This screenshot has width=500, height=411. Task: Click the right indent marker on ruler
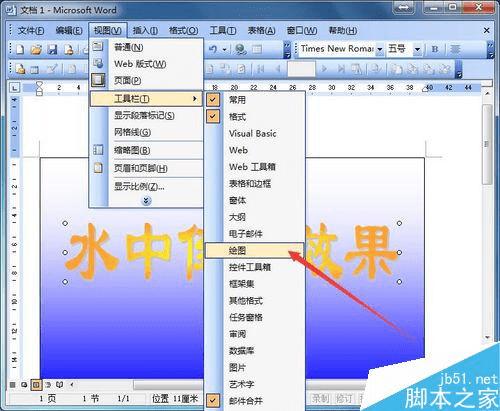(x=426, y=89)
